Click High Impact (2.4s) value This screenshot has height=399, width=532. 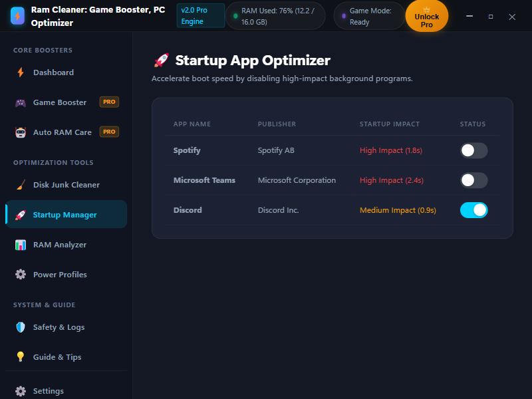pos(392,180)
